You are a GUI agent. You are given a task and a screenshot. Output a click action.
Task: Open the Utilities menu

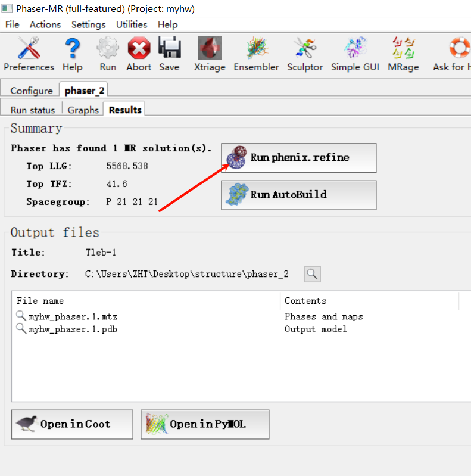[x=132, y=24]
